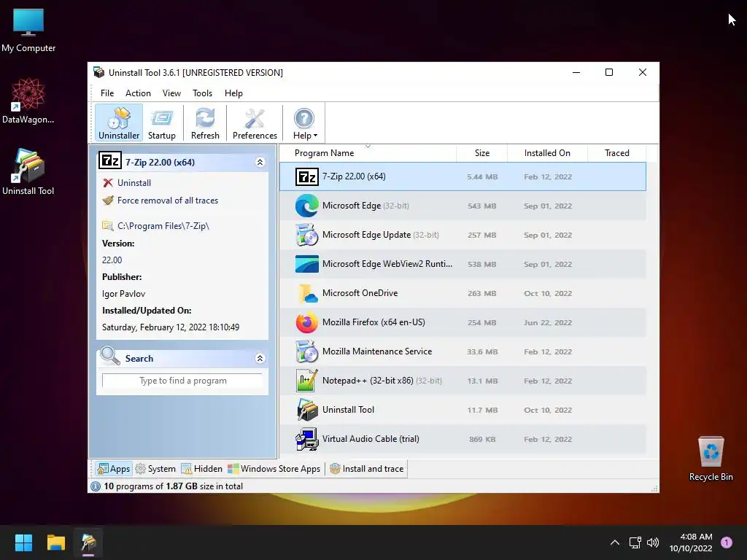Open the View menu

tap(171, 93)
